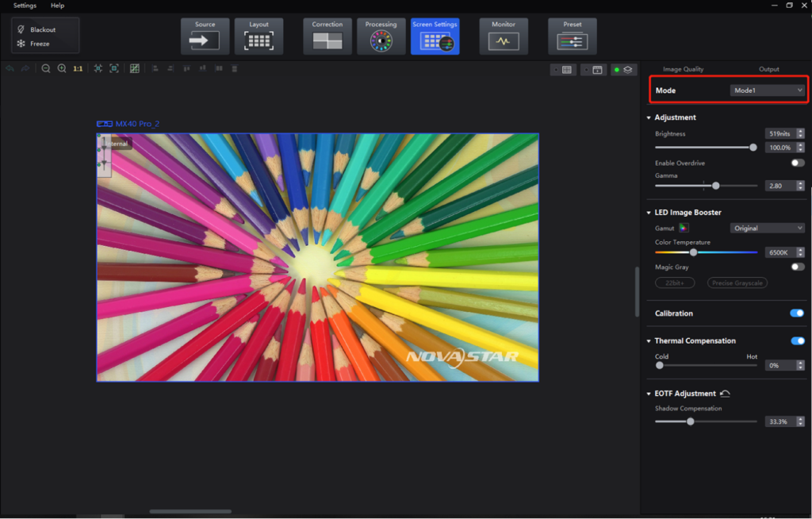Image resolution: width=812 pixels, height=519 pixels.
Task: Adjust the brightness nits stepper arrows
Action: (801, 133)
